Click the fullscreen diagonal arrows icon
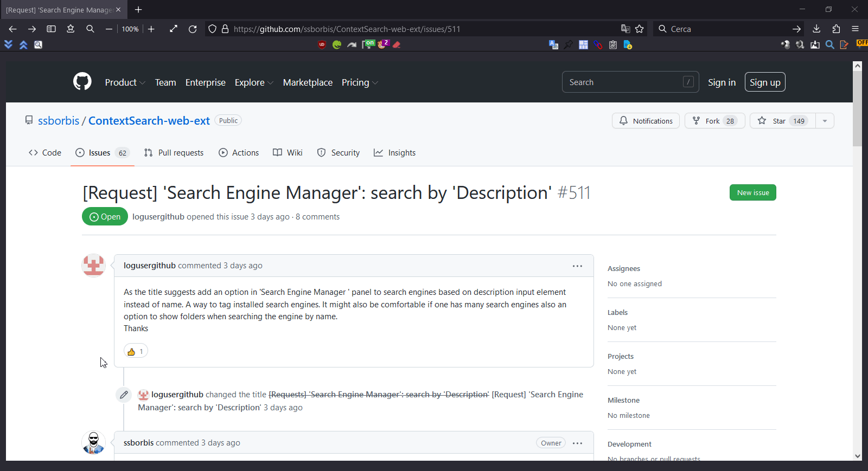 pyautogui.click(x=174, y=29)
